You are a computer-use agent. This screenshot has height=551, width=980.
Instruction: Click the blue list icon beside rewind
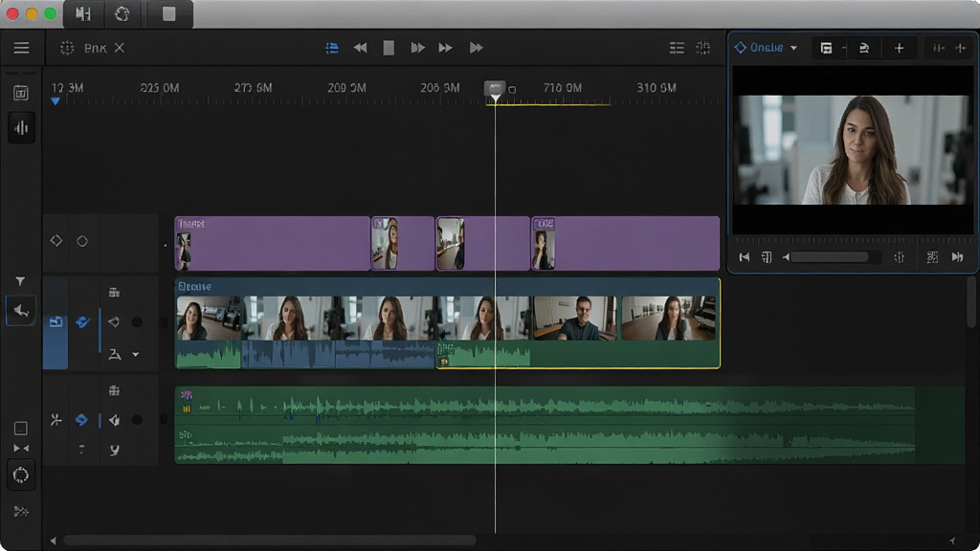(332, 48)
